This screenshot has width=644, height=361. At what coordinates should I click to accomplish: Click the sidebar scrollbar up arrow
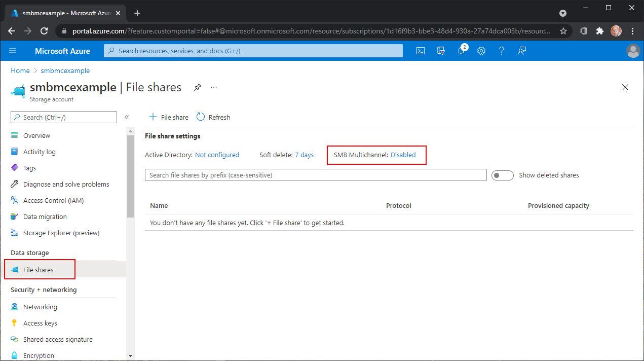point(130,131)
